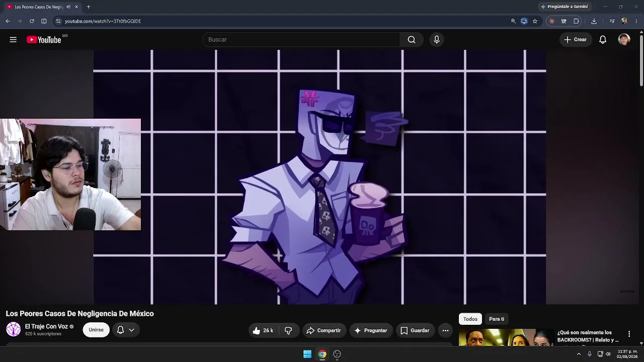Click the Crear button
This screenshot has height=362, width=644.
coord(576,40)
